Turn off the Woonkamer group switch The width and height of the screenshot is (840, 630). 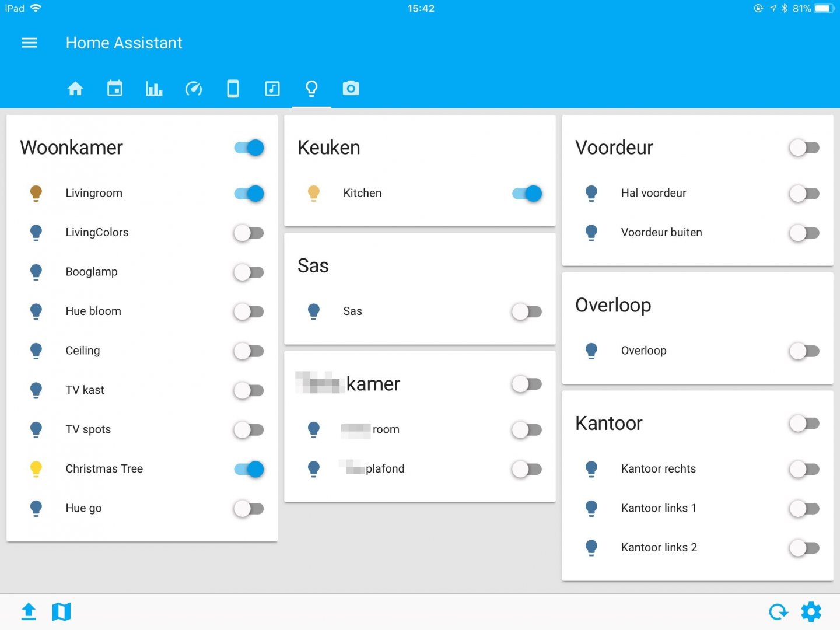(x=249, y=148)
